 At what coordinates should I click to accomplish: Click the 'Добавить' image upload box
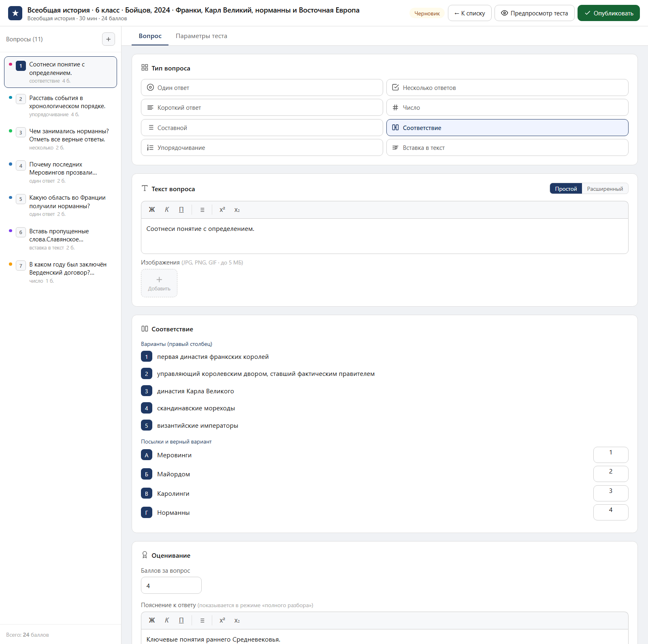point(159,283)
